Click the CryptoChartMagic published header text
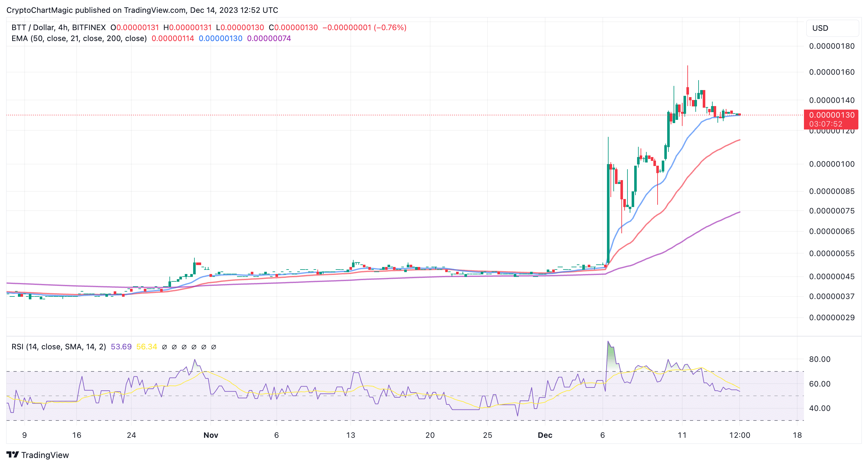868x466 pixels. [x=142, y=10]
